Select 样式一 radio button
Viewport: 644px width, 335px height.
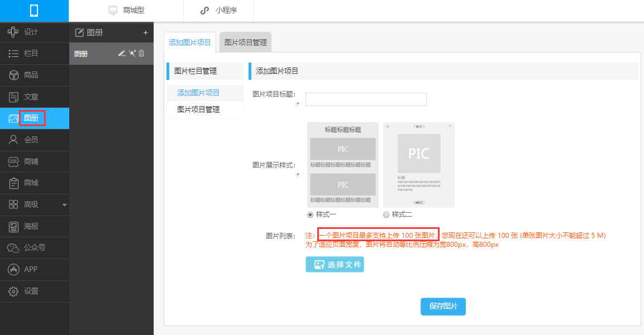click(x=310, y=215)
